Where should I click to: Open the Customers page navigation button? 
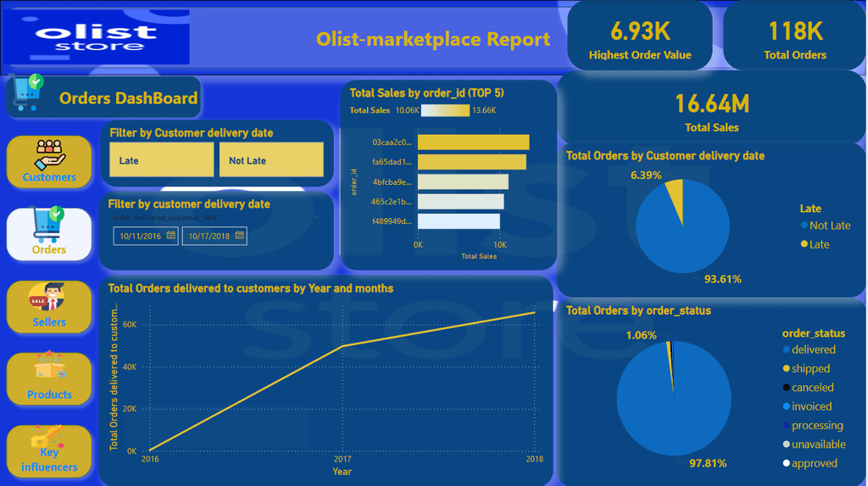pos(49,161)
